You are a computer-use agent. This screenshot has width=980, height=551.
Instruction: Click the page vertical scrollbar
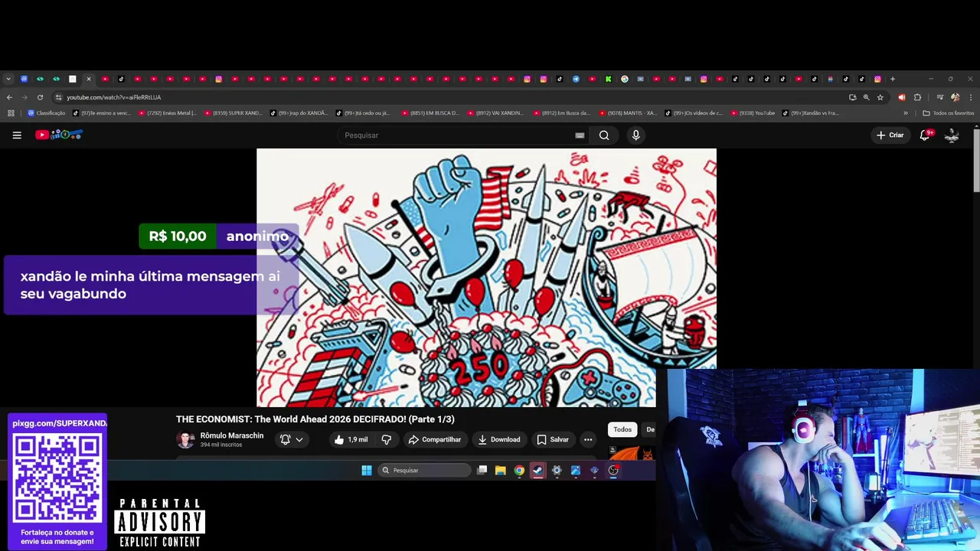976,161
